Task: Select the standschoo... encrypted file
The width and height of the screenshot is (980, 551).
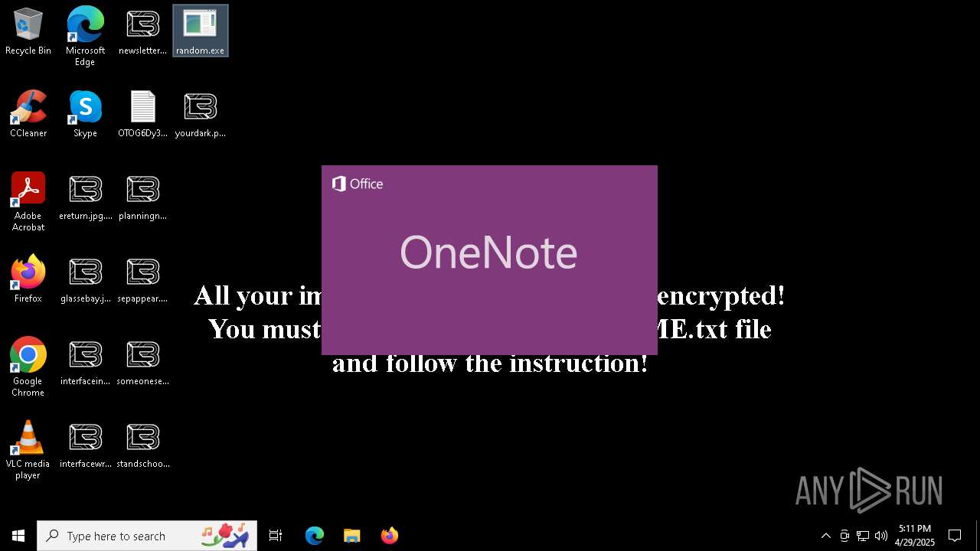Action: coord(142,444)
